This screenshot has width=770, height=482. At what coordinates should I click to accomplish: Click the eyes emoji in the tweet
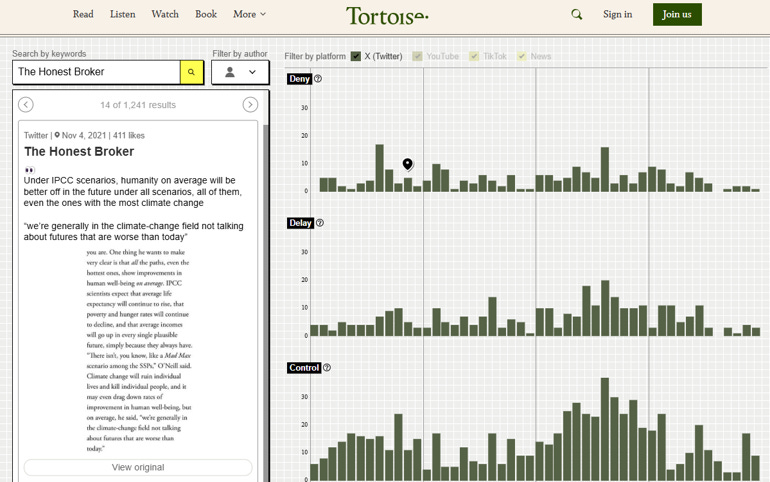(29, 170)
